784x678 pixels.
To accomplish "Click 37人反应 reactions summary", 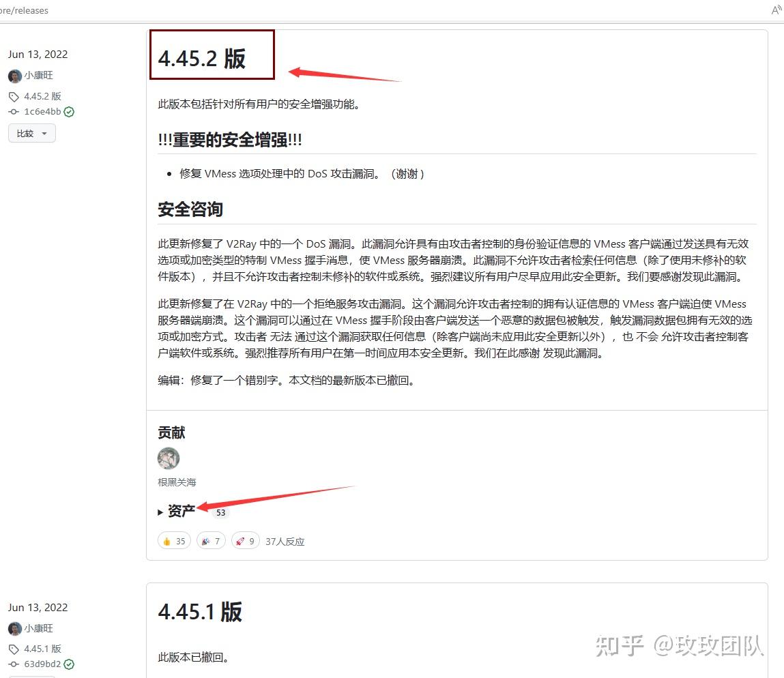I will [285, 542].
